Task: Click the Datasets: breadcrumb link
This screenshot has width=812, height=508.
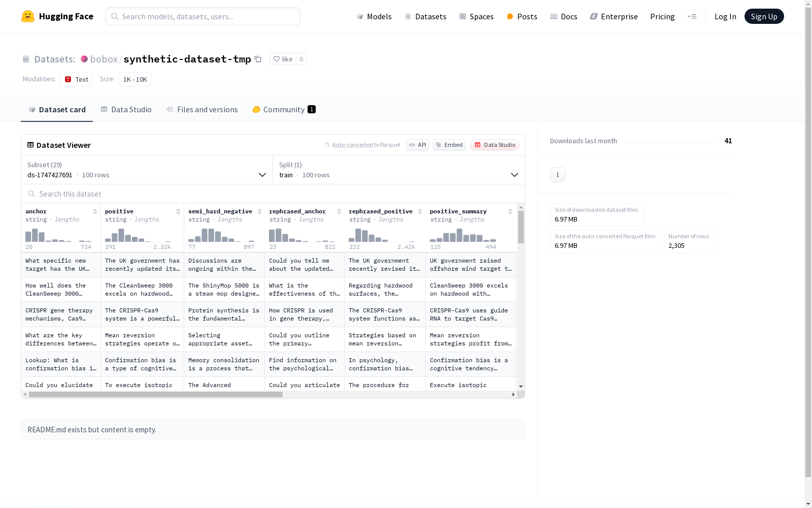Action: (54, 59)
